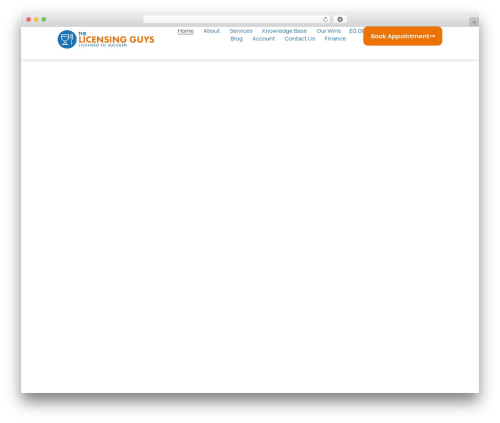Open the Contact Us link
The image size is (500, 423).
tap(300, 39)
